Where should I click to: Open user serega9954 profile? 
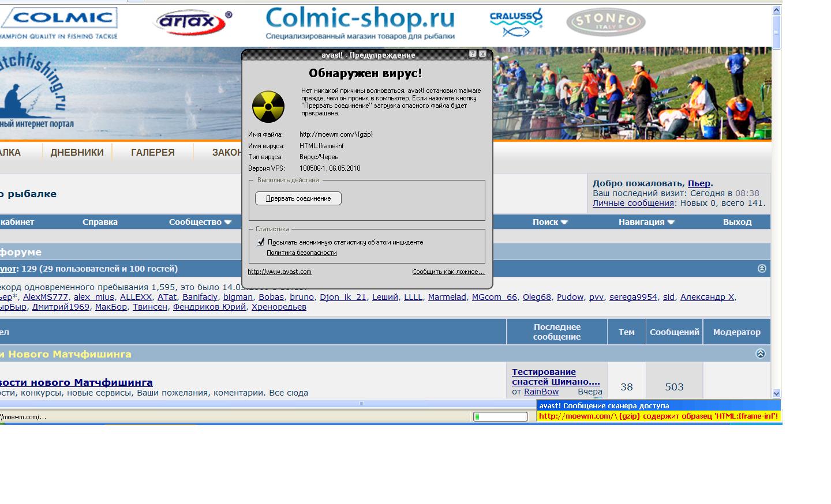click(633, 297)
